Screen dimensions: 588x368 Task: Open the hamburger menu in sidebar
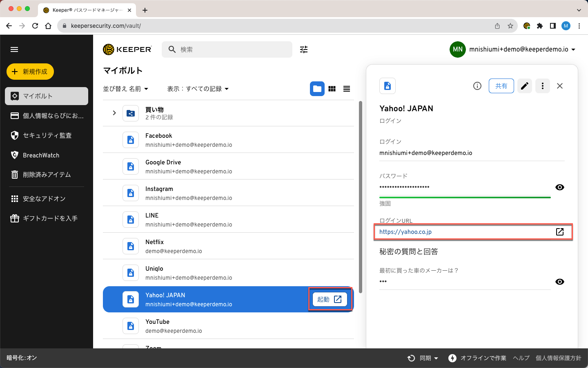pyautogui.click(x=14, y=49)
